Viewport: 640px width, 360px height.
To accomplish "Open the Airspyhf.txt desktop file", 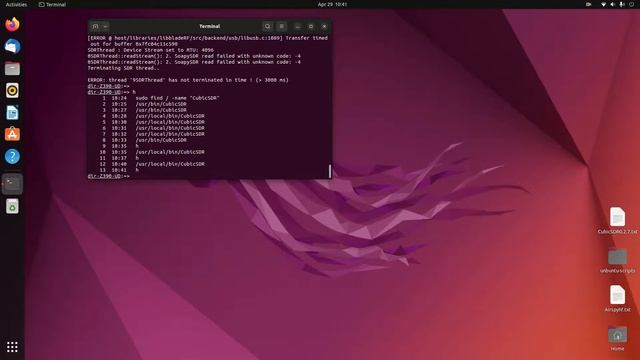I will [x=617, y=299].
